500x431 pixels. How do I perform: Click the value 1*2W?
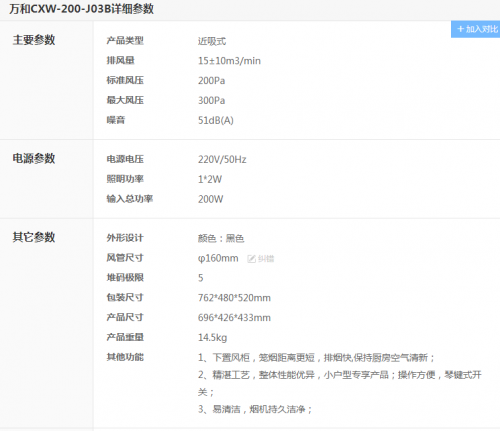pyautogui.click(x=210, y=179)
